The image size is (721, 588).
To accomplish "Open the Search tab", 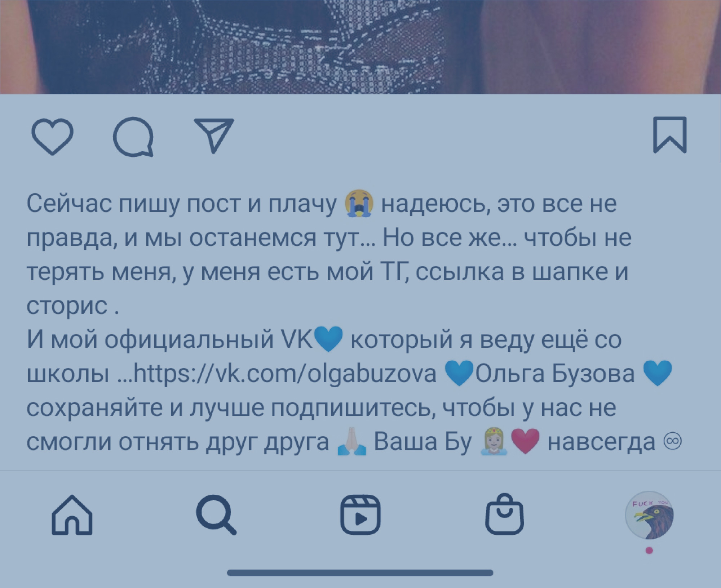I will (x=216, y=515).
